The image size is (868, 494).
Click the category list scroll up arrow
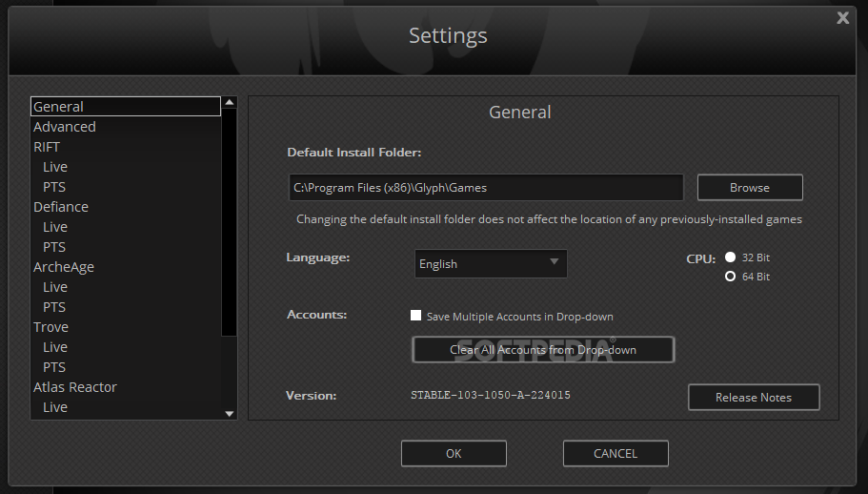tap(230, 102)
